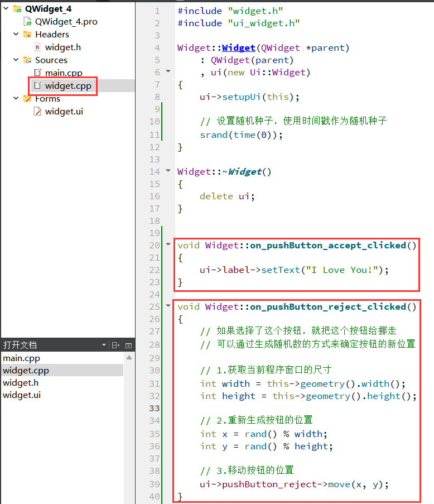The image size is (434, 504).
Task: Select the QWidget_4 project name
Action: click(48, 9)
